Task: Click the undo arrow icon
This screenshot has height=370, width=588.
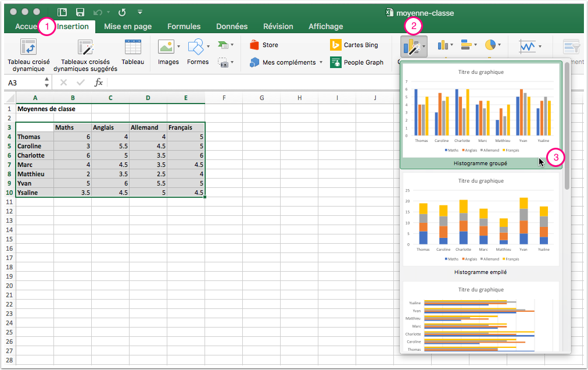Action: pos(98,12)
